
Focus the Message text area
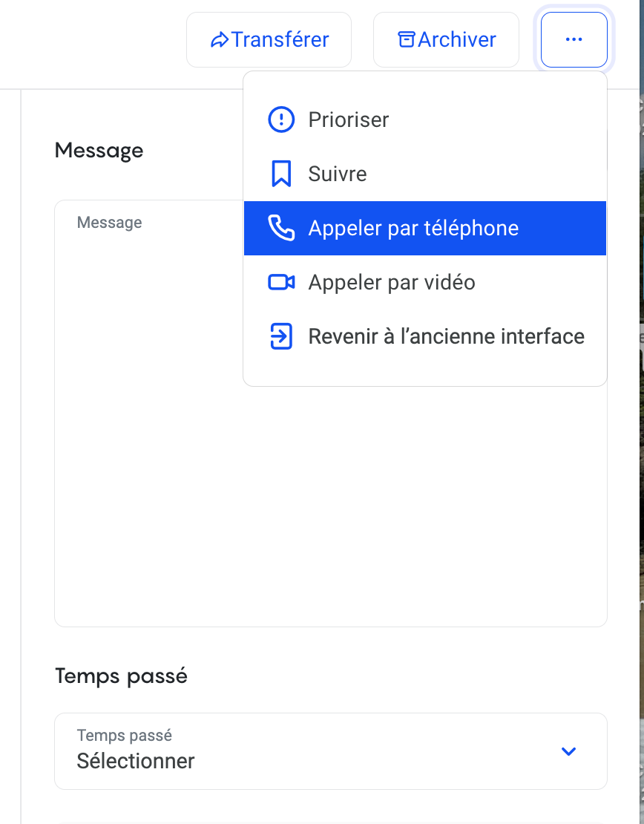(148, 445)
